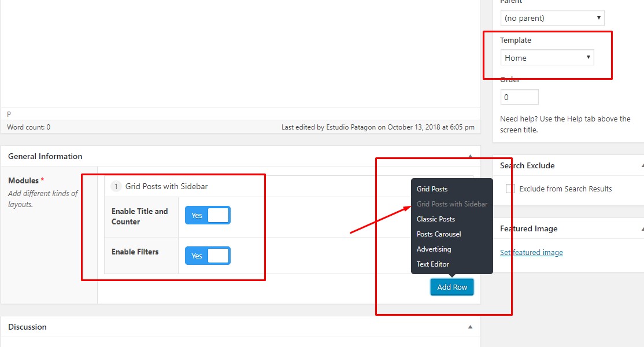The image size is (644, 347).
Task: Check Exclude from Search Results
Action: click(510, 189)
